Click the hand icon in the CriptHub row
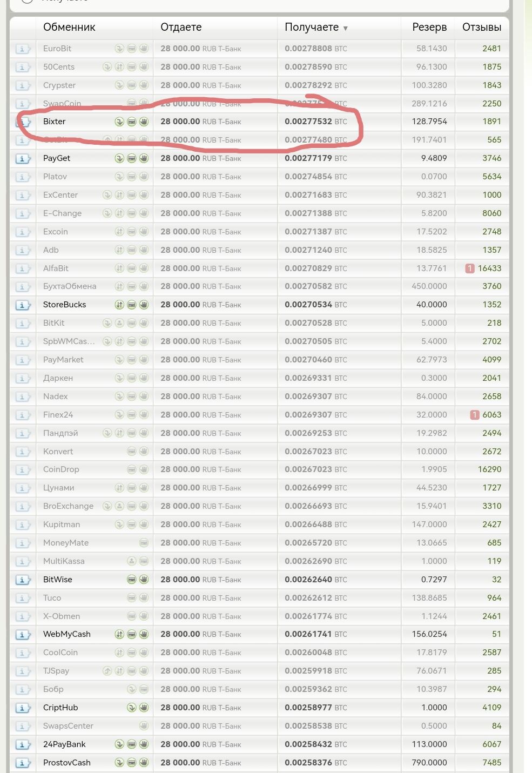532x773 pixels. tap(144, 708)
